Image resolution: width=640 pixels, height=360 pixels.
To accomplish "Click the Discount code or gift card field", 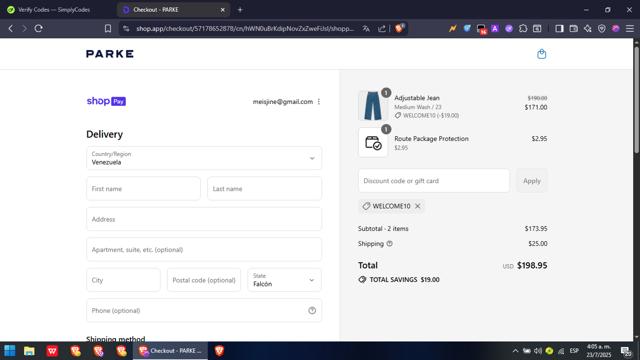I will coord(433,181).
